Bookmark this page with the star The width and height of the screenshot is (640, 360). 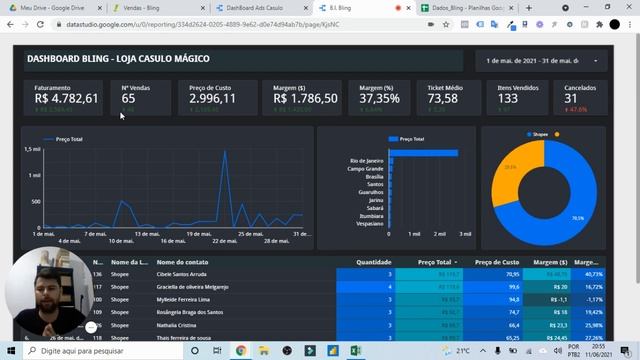pos(446,24)
